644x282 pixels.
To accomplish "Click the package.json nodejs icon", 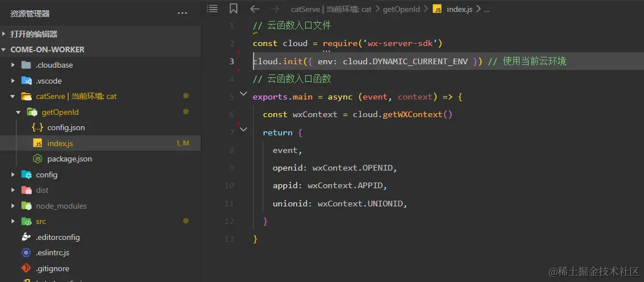I will tap(38, 159).
